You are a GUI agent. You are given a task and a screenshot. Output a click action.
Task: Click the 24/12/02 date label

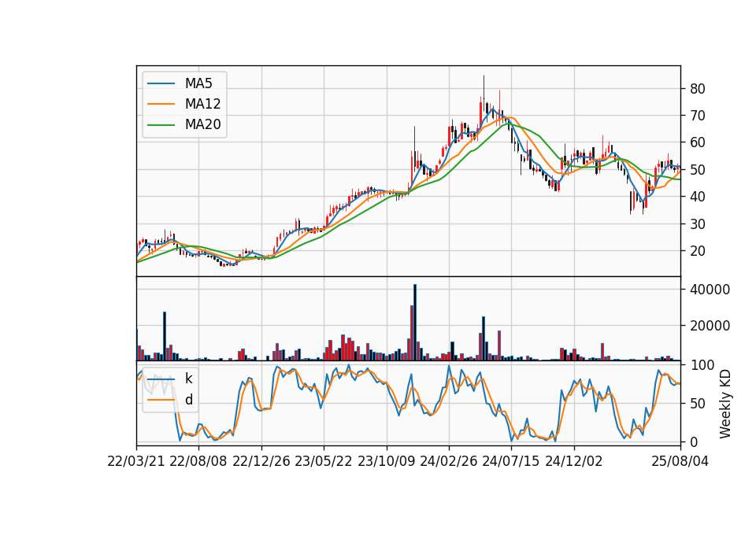574,461
